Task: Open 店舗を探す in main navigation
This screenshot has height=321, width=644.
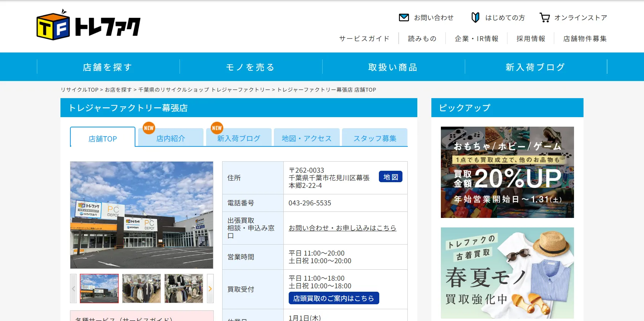Action: pyautogui.click(x=108, y=67)
